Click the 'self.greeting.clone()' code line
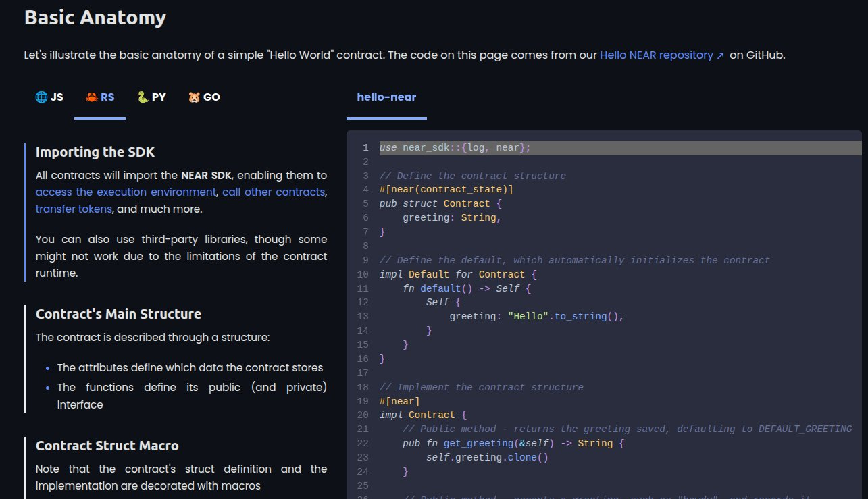 [487, 457]
